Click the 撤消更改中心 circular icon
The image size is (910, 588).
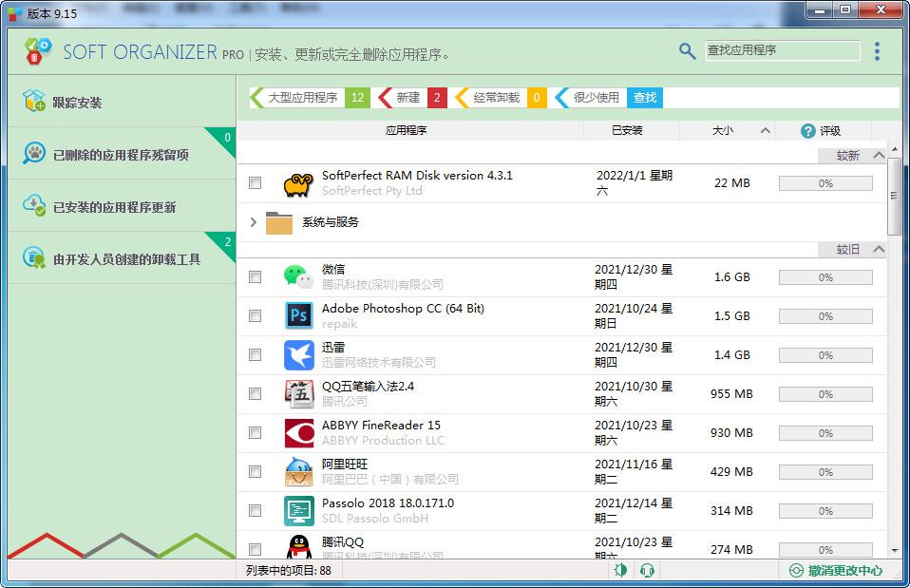796,571
